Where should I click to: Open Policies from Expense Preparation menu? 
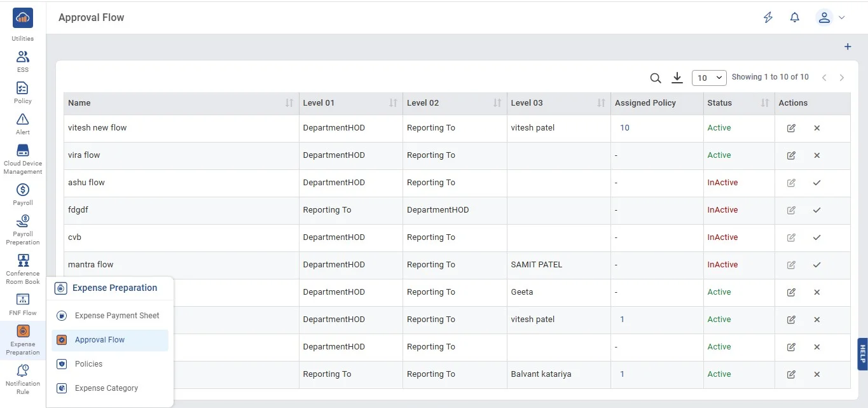pyautogui.click(x=88, y=364)
